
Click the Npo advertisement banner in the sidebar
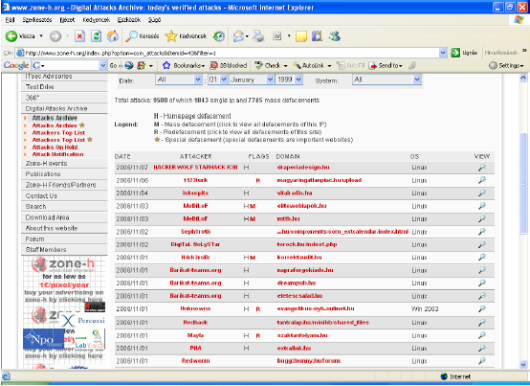(43, 339)
